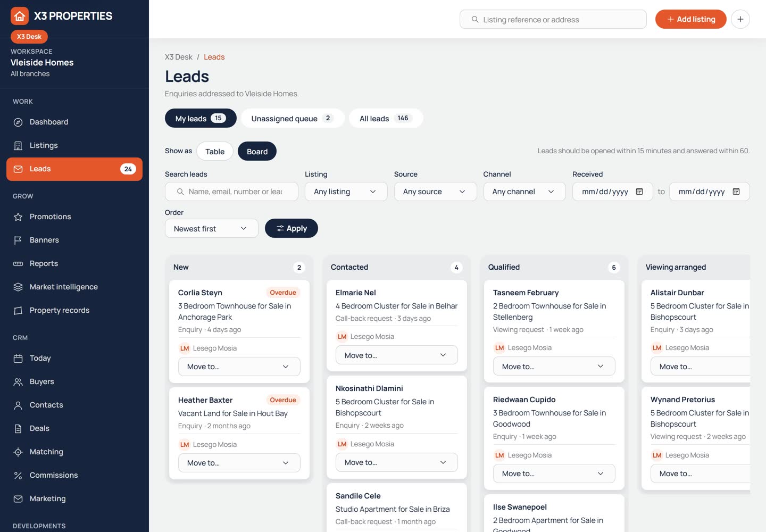Open the Listings building icon
This screenshot has height=532, width=766.
(x=18, y=145)
